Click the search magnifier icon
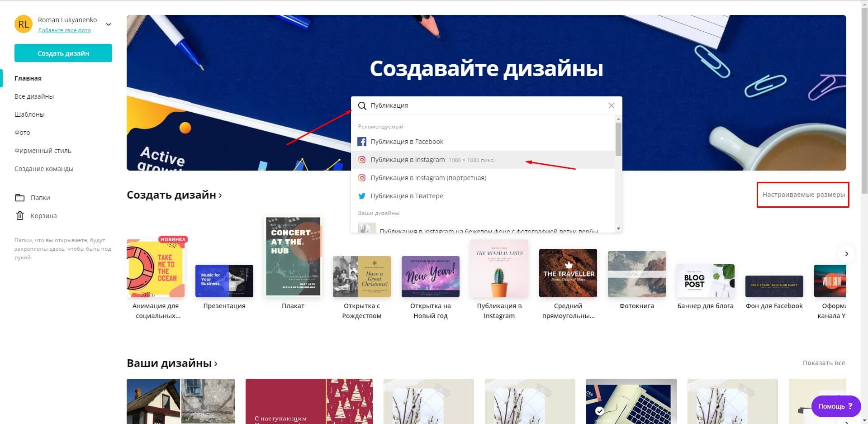Image resolution: width=868 pixels, height=424 pixels. coord(362,105)
